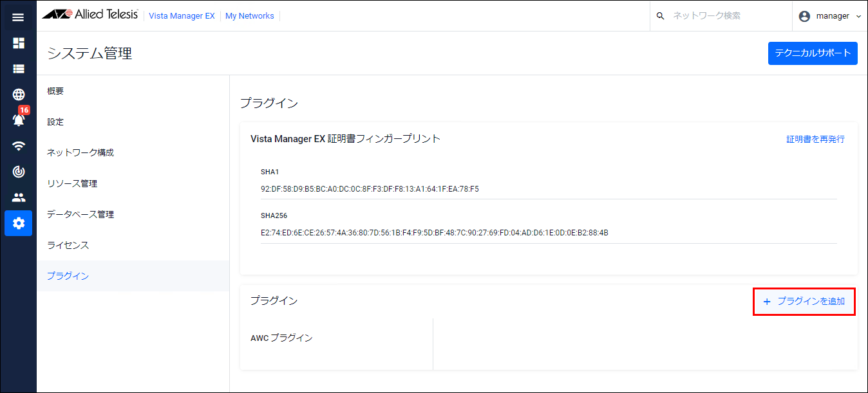Open the globe network map icon
This screenshot has width=868, height=393.
tap(18, 95)
